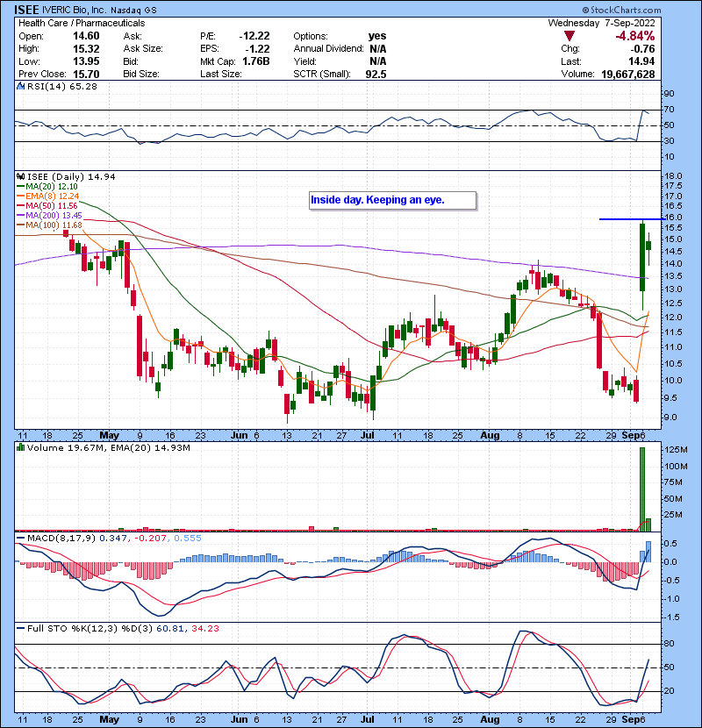Viewport: 702px width, 728px height.
Task: Click the 18.0 label on price axis
Action: (673, 176)
